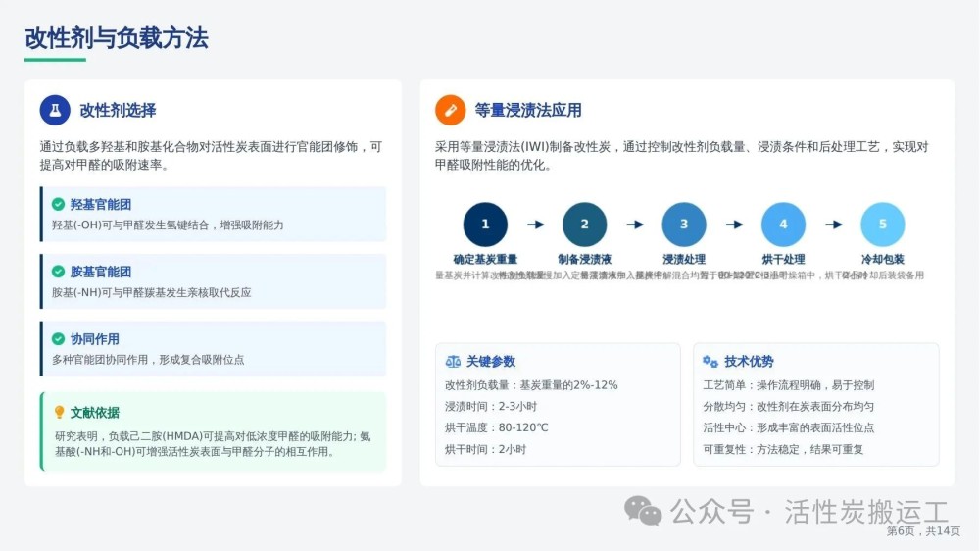This screenshot has width=980, height=551.
Task: Select the step 3 circle 浸渍处理
Action: (x=684, y=225)
